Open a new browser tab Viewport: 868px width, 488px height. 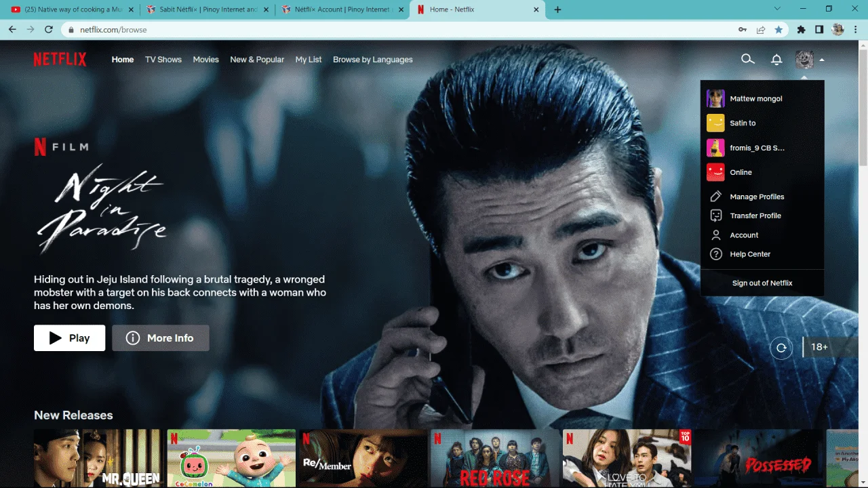557,9
